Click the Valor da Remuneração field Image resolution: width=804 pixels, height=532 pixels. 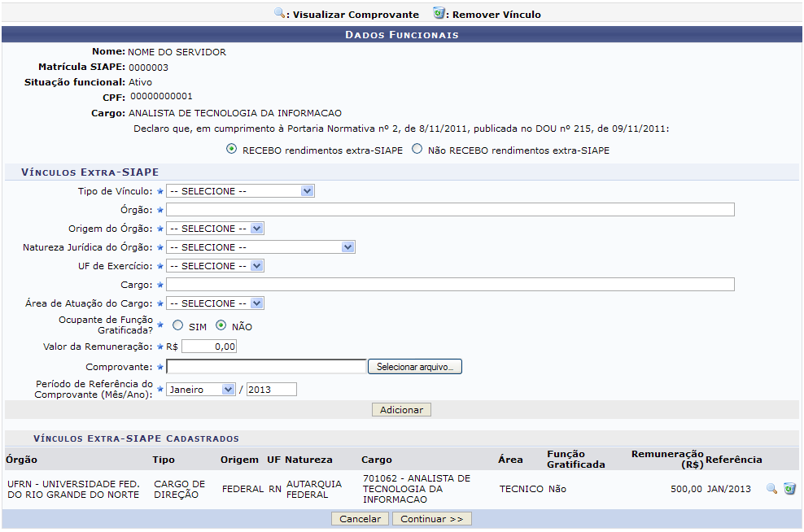pos(209,347)
